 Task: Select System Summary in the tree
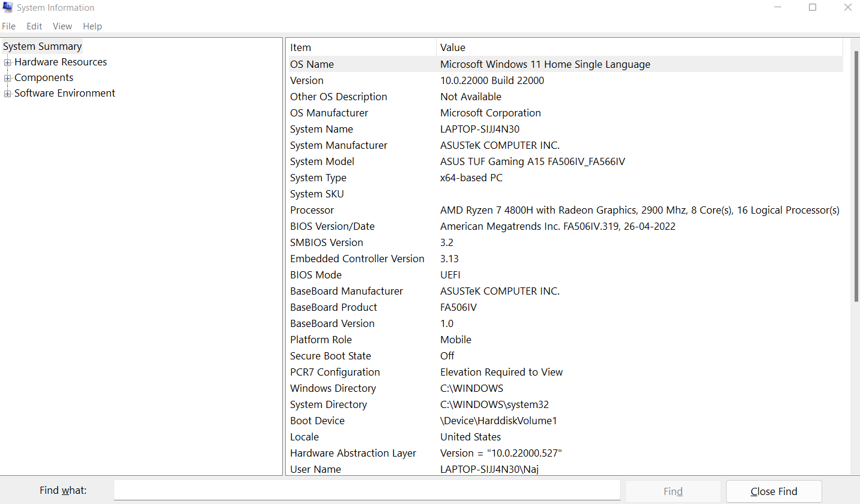[x=42, y=46]
